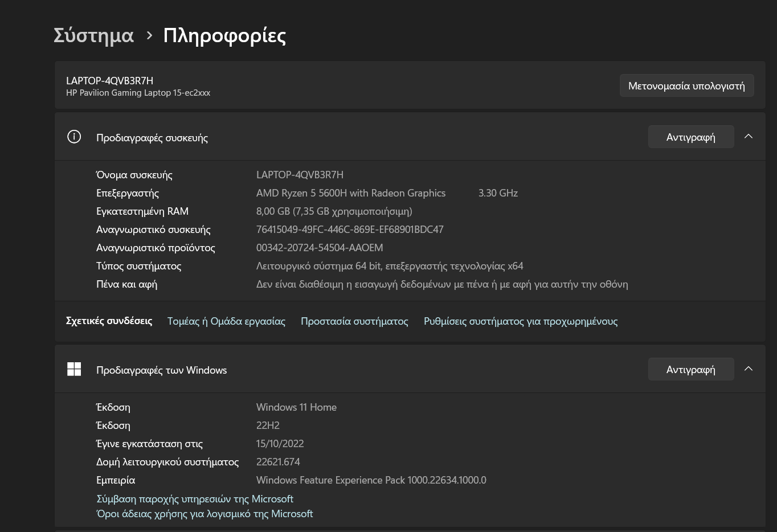777x532 pixels.
Task: Copy Windows specifications with Αντιγραφή button
Action: [x=690, y=369]
